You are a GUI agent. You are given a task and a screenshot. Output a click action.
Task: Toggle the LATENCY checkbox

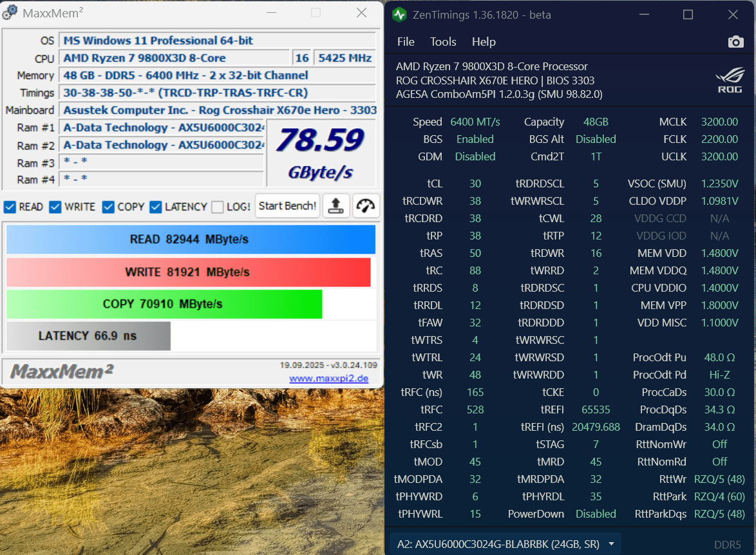[156, 207]
